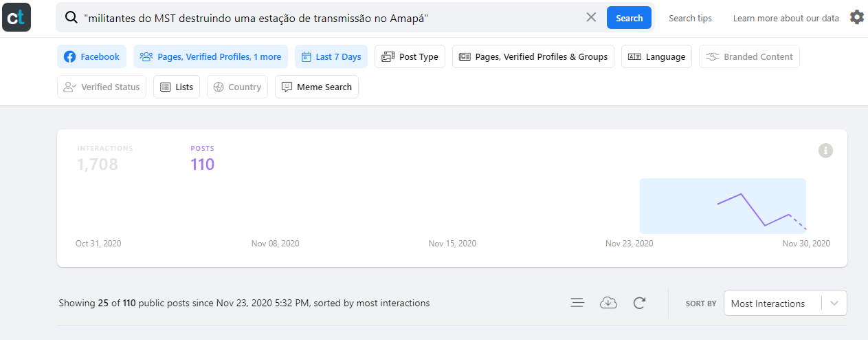Click the info icon in the chart card
868x340 pixels.
pos(826,151)
